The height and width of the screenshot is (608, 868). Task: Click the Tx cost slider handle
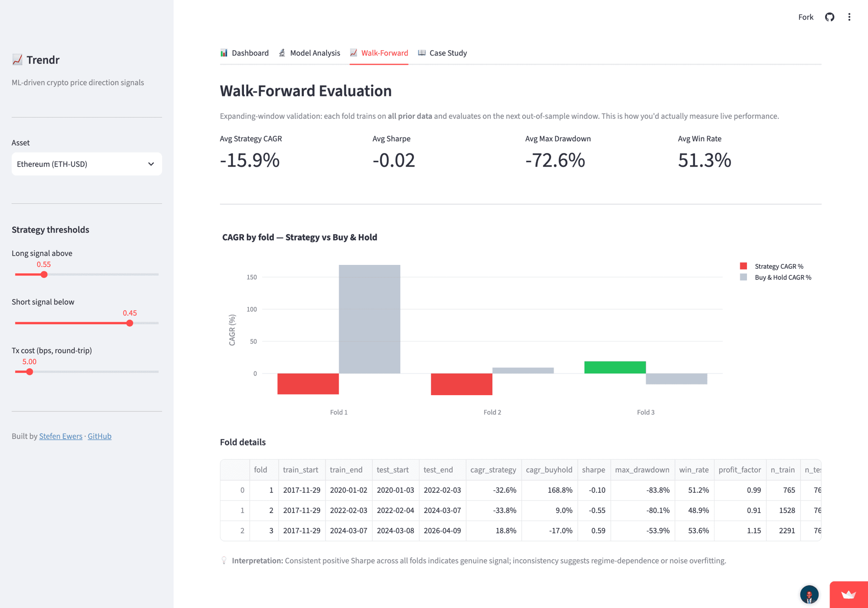(x=29, y=372)
